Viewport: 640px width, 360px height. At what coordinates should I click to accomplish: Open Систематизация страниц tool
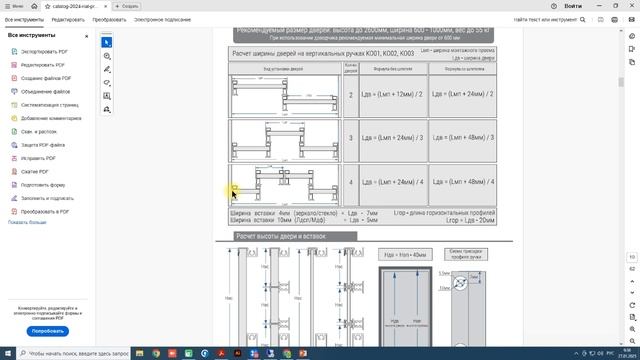point(50,105)
